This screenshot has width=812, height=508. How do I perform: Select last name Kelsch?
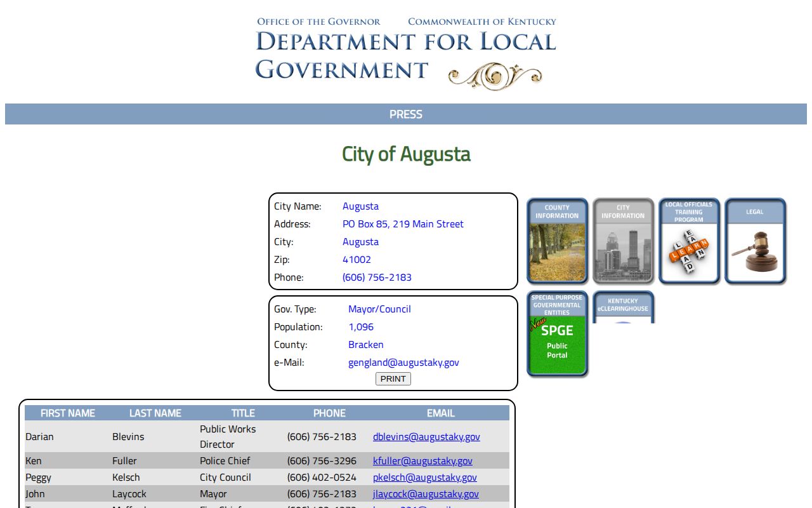(x=126, y=478)
